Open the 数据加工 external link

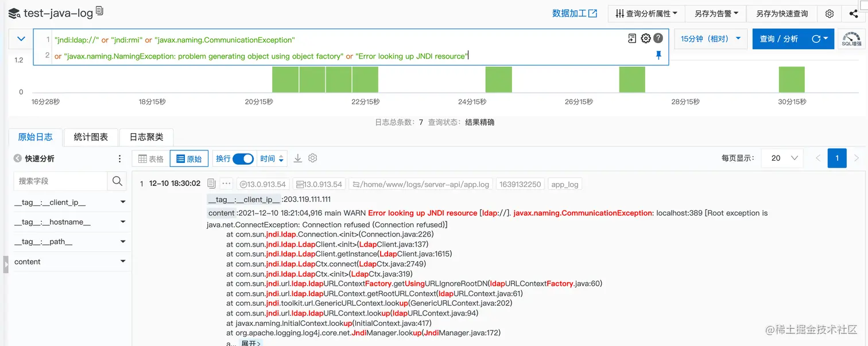[575, 13]
